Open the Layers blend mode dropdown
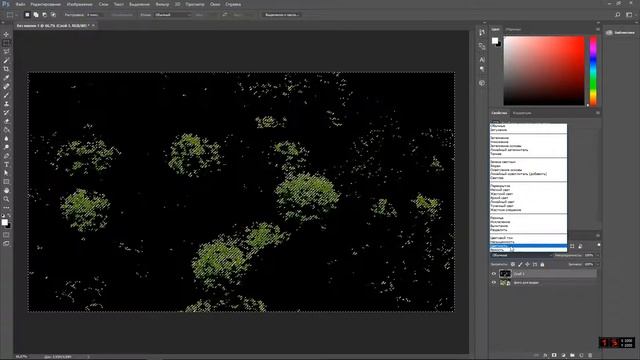This screenshot has width=640, height=360. click(x=521, y=256)
